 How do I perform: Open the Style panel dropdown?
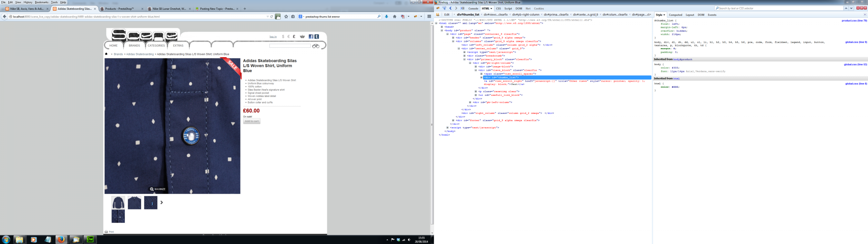point(664,15)
